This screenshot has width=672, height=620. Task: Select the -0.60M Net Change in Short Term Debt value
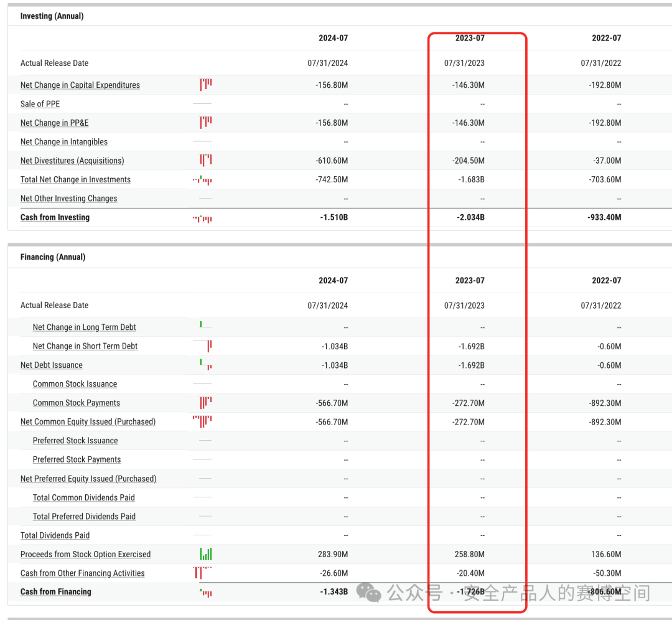pos(609,346)
